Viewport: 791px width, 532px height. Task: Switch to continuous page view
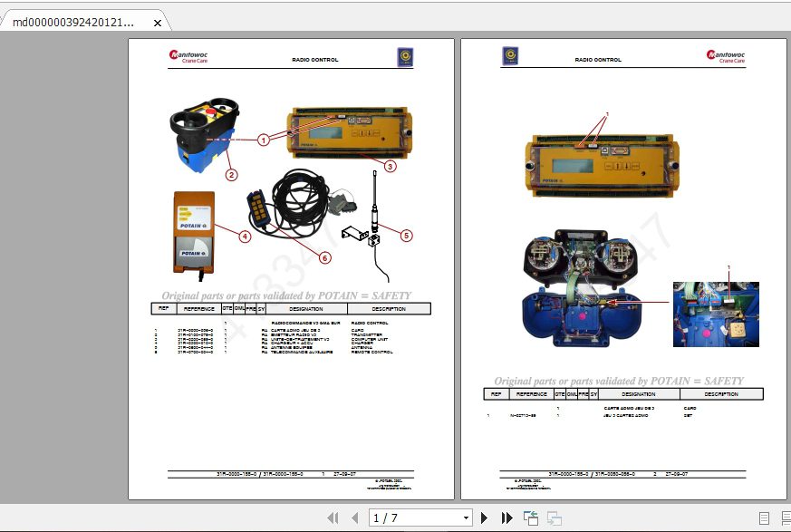pos(786,518)
